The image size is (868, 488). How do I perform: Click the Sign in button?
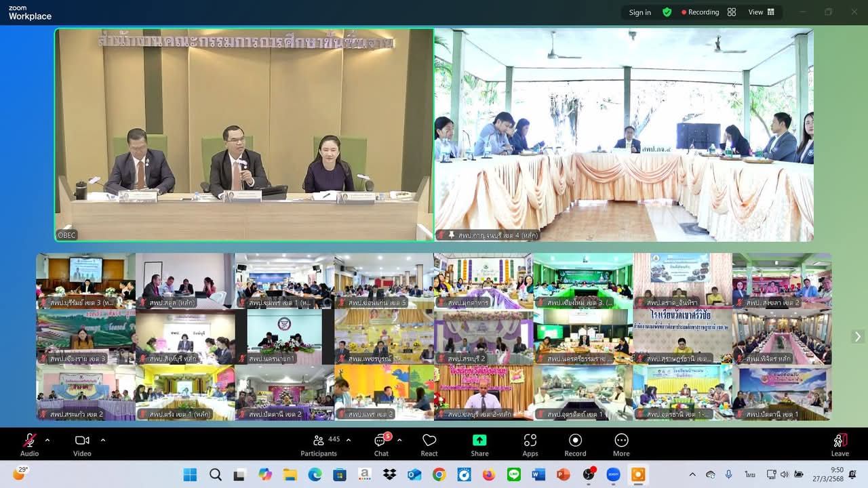(639, 12)
